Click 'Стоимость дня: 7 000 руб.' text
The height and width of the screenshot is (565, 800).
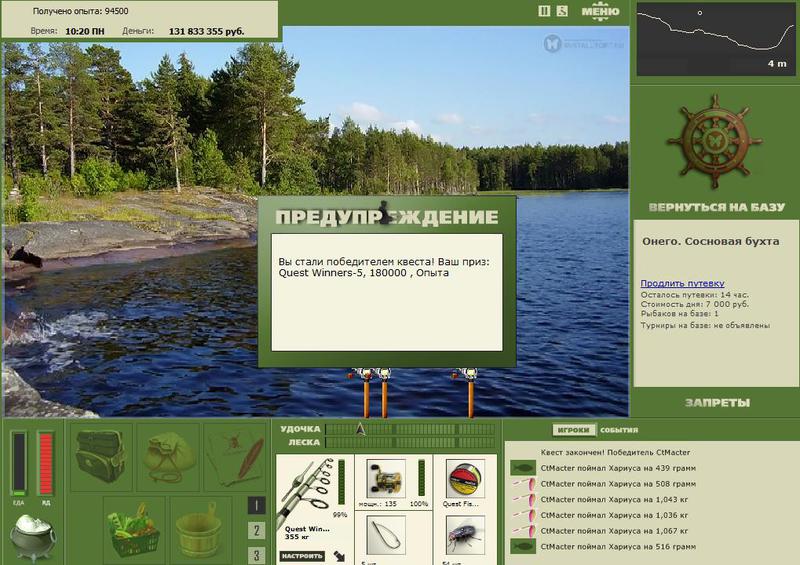click(694, 304)
